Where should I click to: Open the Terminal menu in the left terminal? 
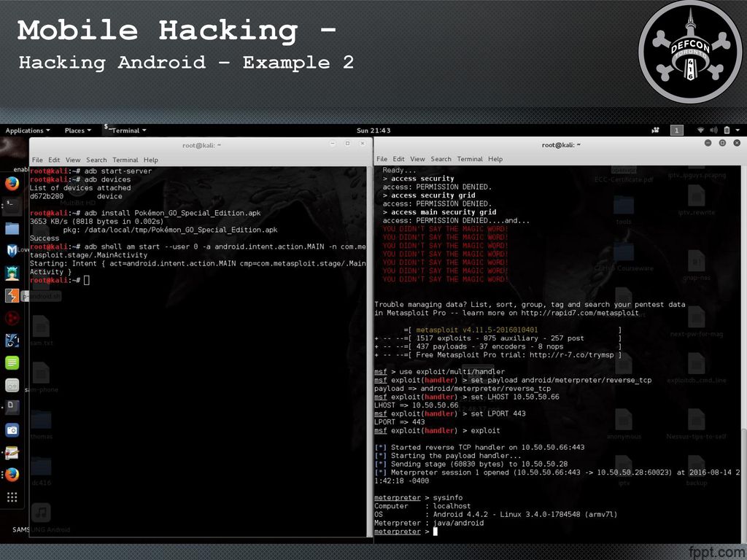click(125, 160)
